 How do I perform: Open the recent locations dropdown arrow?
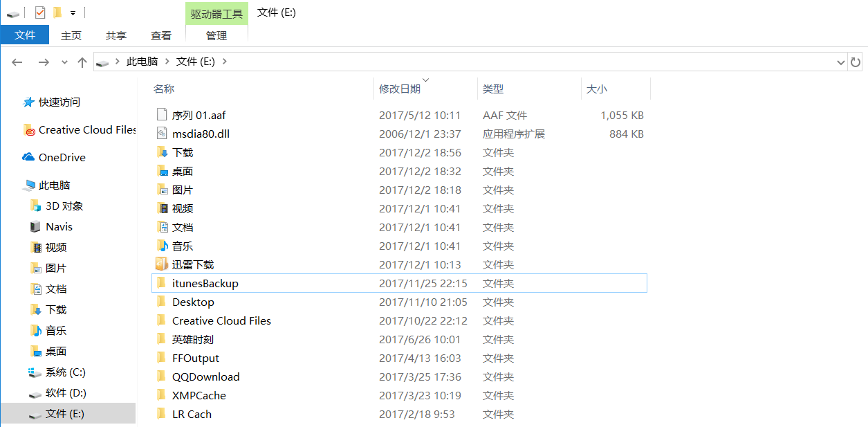tap(64, 62)
